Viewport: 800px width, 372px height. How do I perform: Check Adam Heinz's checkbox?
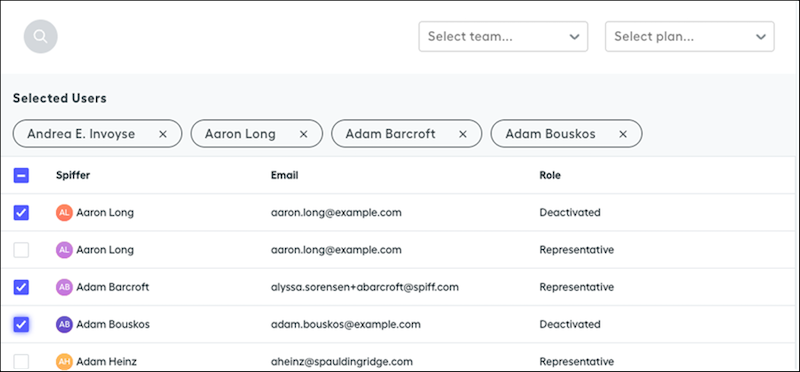pyautogui.click(x=21, y=362)
